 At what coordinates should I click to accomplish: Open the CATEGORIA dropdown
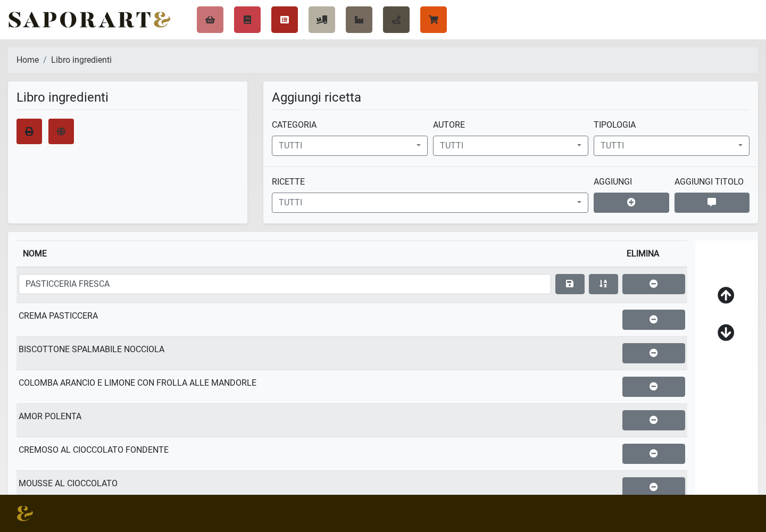click(x=349, y=146)
